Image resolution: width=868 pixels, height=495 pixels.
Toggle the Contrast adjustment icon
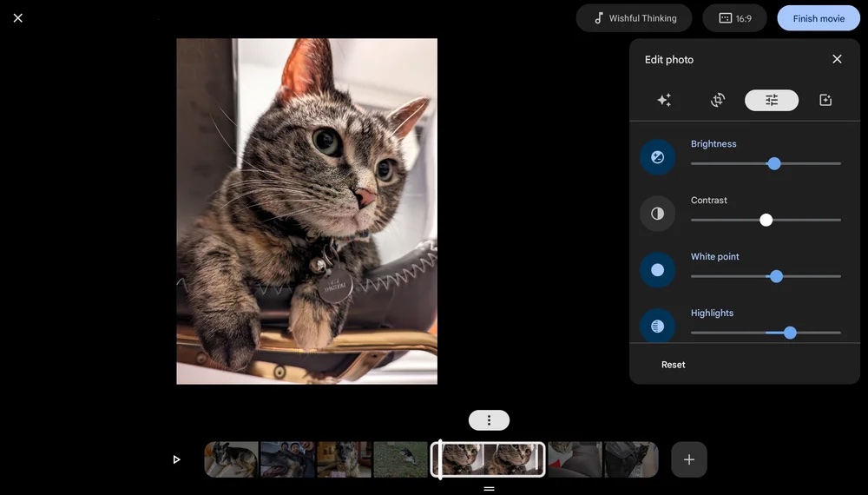coord(657,214)
